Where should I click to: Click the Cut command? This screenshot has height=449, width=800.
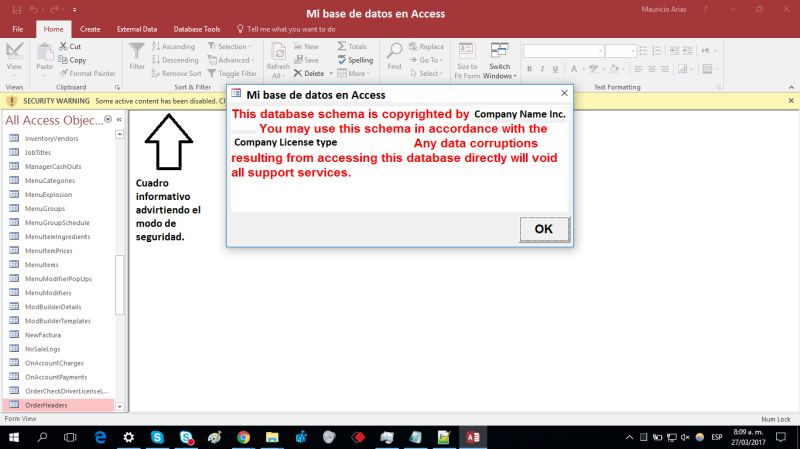point(70,46)
